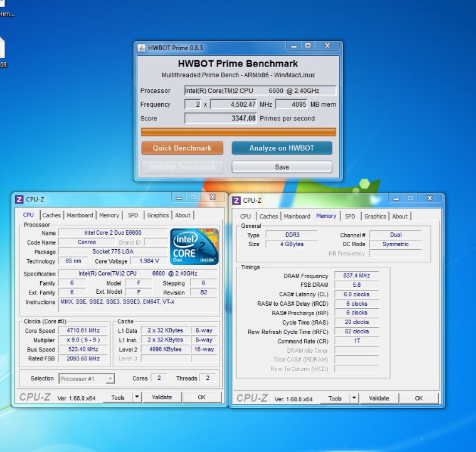The height and width of the screenshot is (452, 476).
Task: Open About tab in left CPU-Z
Action: pyautogui.click(x=182, y=215)
